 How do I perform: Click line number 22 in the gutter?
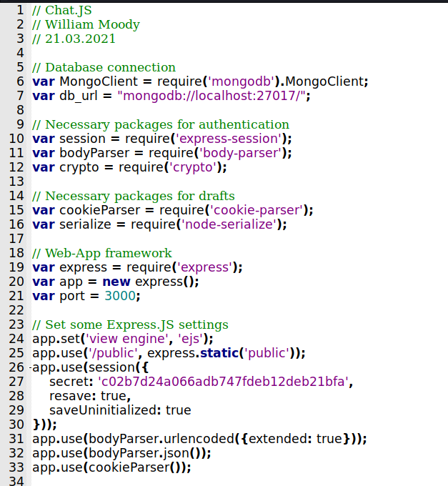(16, 310)
